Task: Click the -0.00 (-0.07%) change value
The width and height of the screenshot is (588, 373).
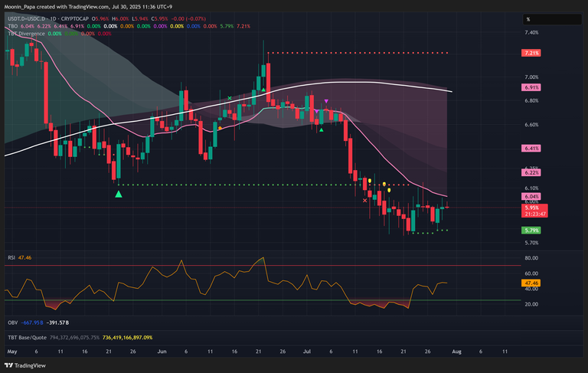Action: point(188,18)
